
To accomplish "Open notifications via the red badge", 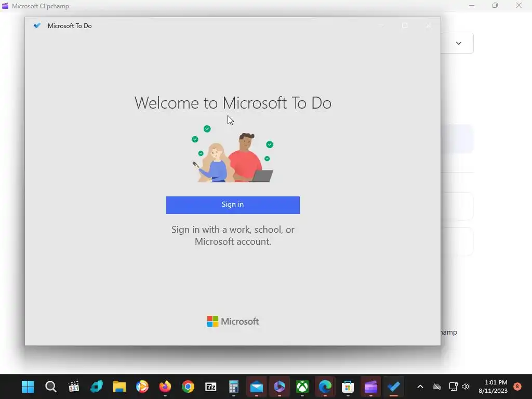I will [x=517, y=386].
